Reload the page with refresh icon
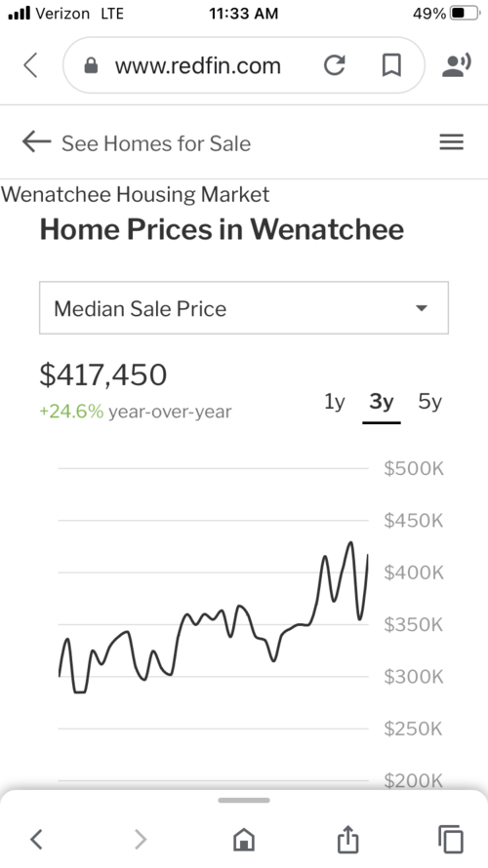 coord(335,65)
